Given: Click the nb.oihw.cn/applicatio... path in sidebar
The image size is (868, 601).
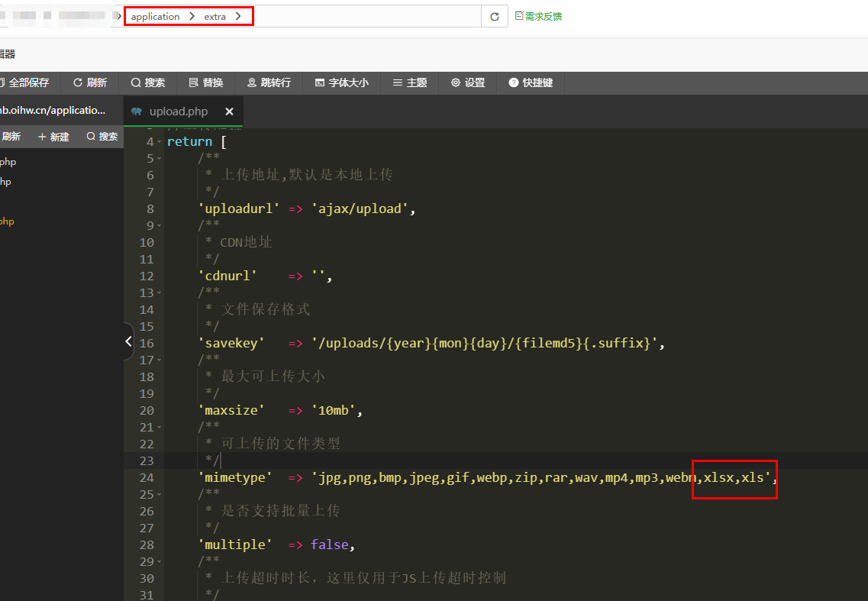Looking at the screenshot, I should (53, 110).
